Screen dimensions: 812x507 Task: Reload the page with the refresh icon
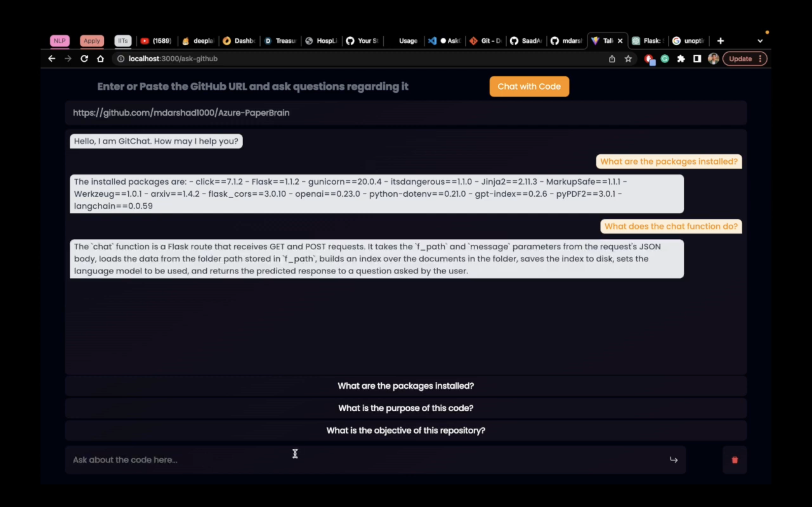pyautogui.click(x=84, y=59)
